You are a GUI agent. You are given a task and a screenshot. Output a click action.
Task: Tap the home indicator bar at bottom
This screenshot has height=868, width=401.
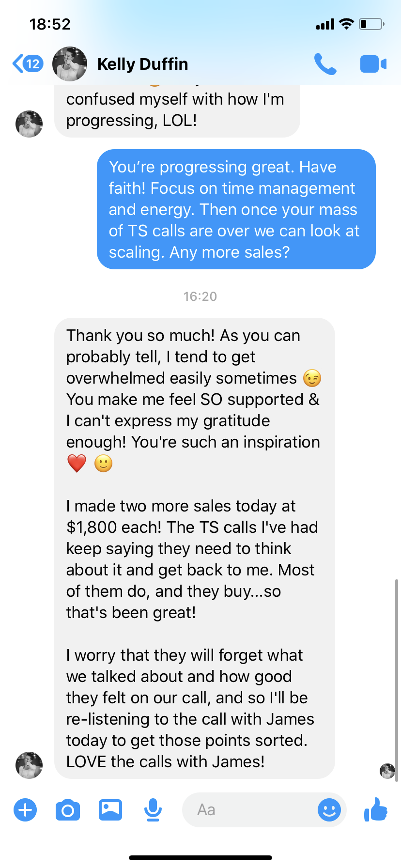200,857
